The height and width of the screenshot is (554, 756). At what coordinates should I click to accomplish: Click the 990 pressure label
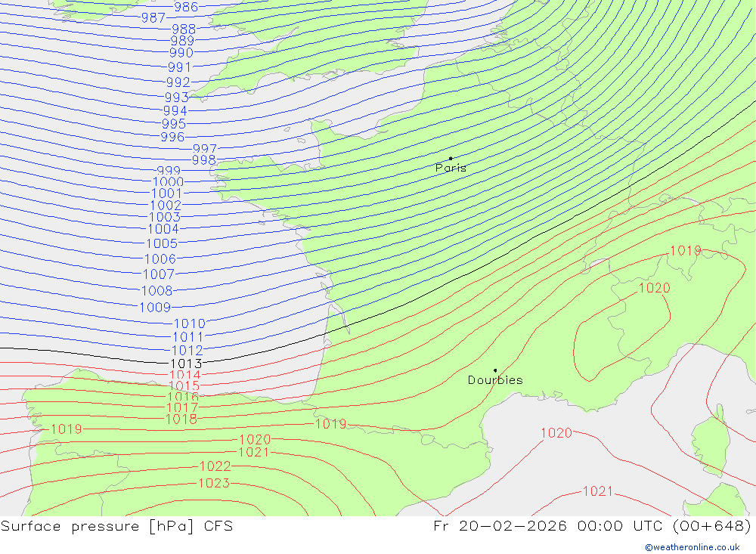181,53
